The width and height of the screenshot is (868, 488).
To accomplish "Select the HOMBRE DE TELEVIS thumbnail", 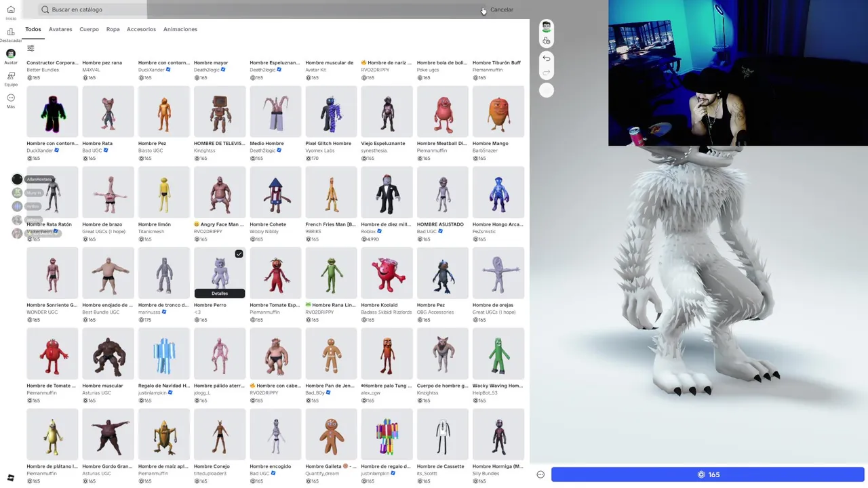I will click(x=220, y=111).
